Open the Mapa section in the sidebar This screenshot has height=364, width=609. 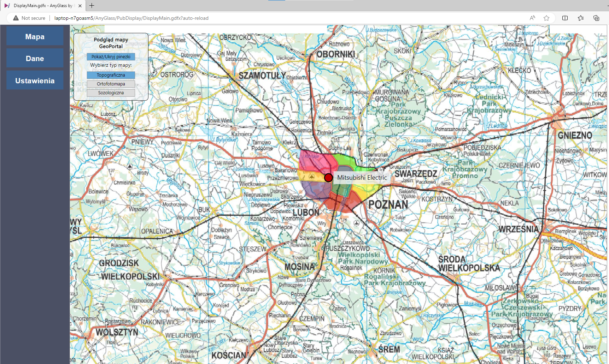pos(35,37)
